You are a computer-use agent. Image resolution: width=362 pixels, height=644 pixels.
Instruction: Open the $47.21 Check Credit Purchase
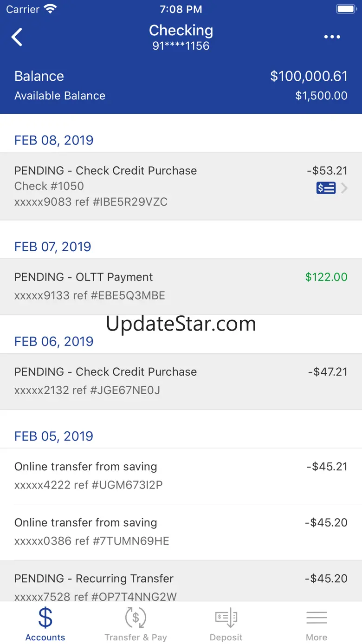(x=181, y=381)
